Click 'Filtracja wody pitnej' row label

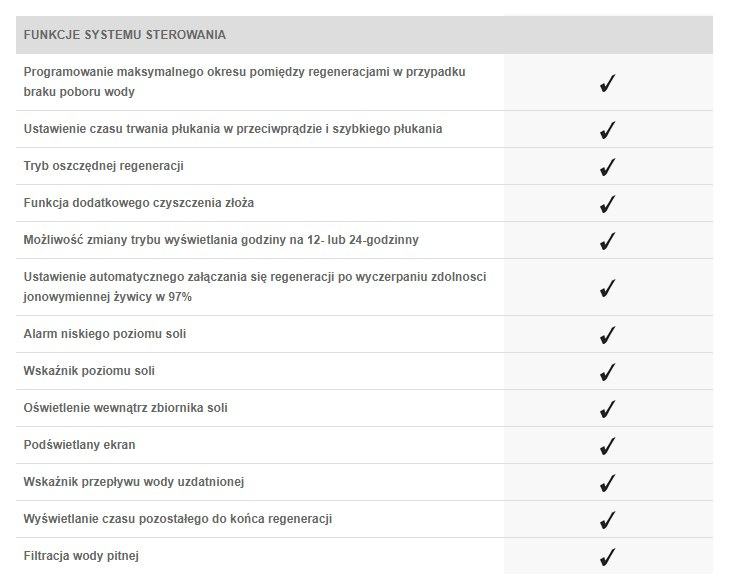pos(88,556)
